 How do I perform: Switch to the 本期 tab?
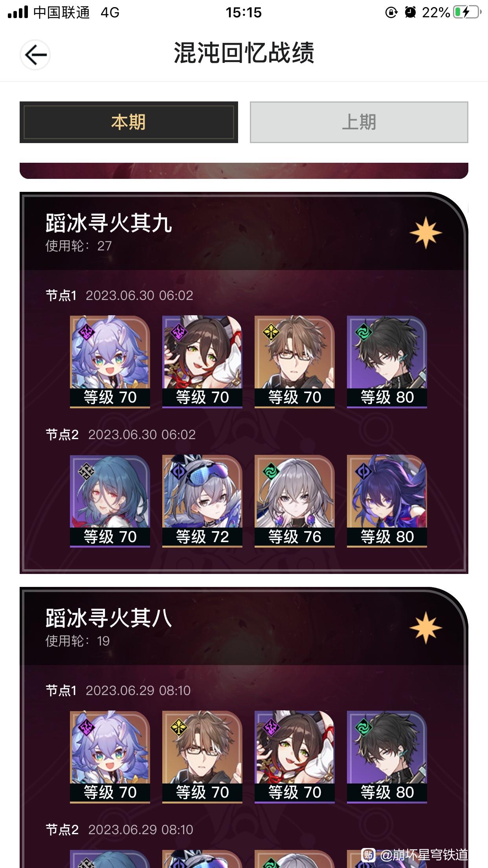[129, 122]
